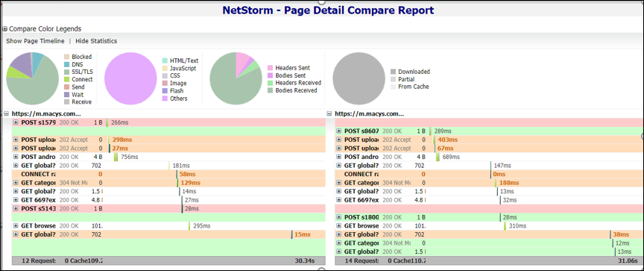This screenshot has width=644, height=271.
Task: Click the Flash legend color swatch
Action: [165, 91]
